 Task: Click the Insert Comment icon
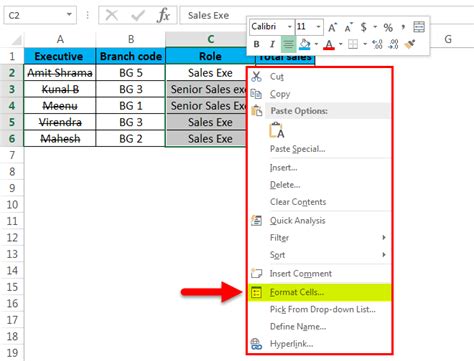(x=256, y=273)
